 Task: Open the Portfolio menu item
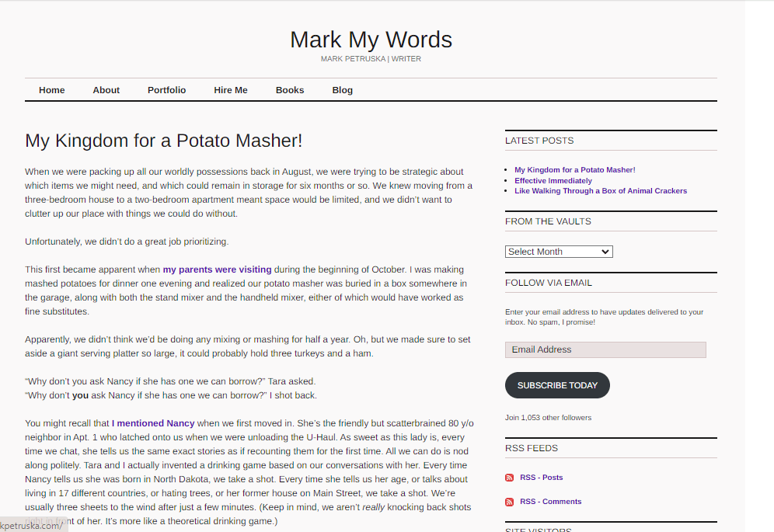point(167,90)
